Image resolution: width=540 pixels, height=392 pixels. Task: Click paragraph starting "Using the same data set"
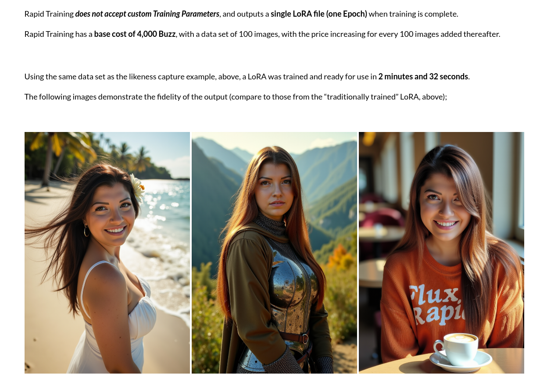(x=247, y=77)
